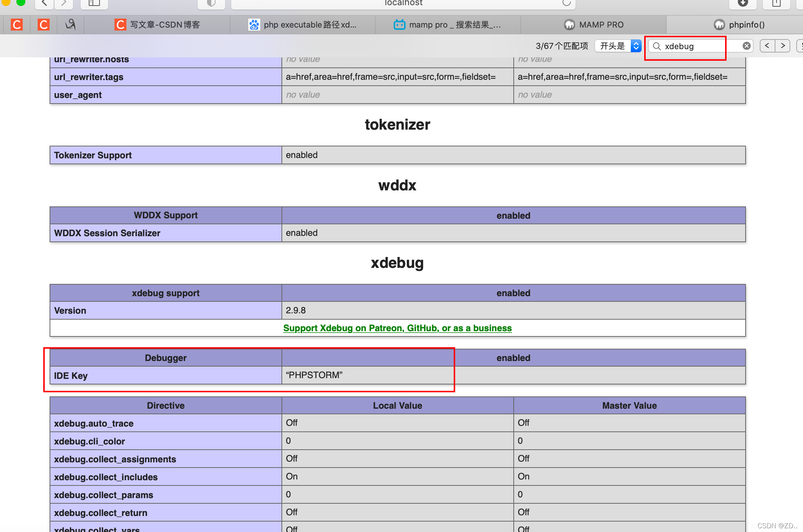Click xdebug support header cell
Viewport: 803px width, 532px height.
pos(166,293)
